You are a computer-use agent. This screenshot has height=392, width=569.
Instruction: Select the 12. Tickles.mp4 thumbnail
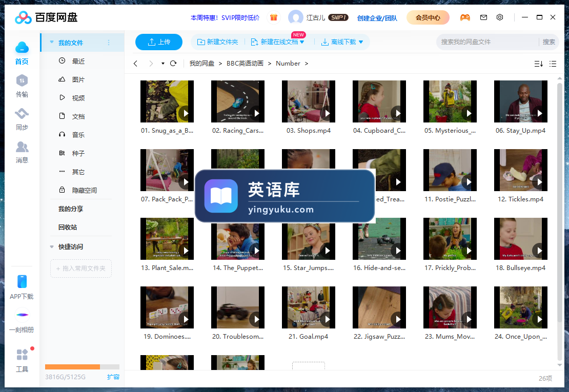pos(520,170)
